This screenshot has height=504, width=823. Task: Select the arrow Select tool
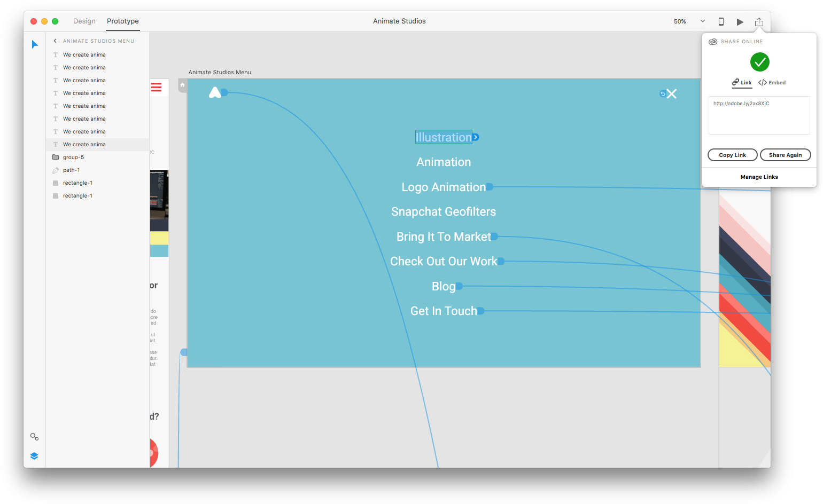(35, 44)
